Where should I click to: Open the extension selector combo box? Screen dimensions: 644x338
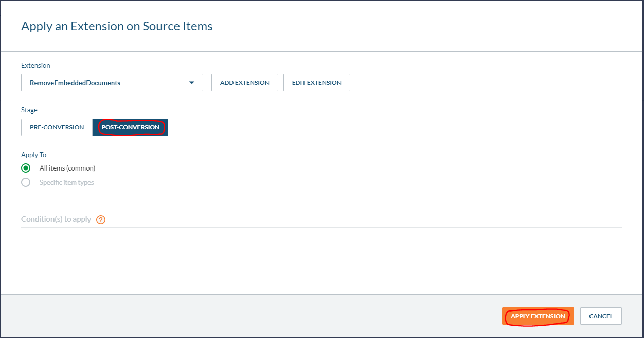[112, 82]
